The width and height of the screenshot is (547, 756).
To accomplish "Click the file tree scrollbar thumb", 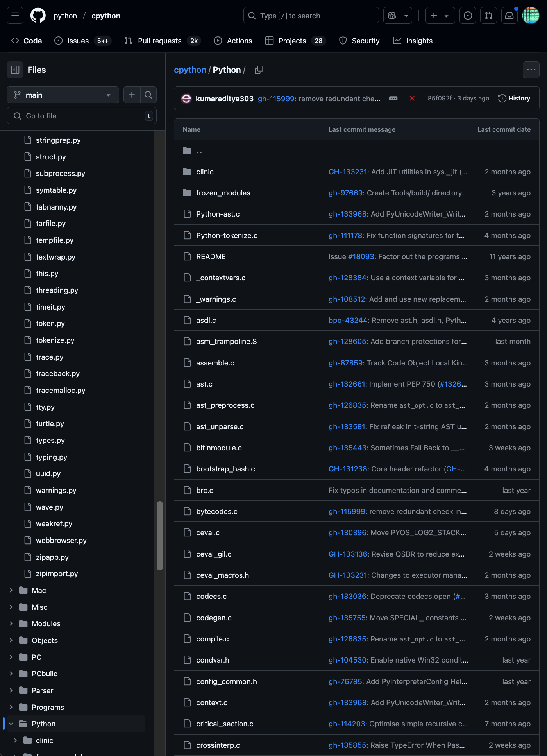I will tap(159, 536).
